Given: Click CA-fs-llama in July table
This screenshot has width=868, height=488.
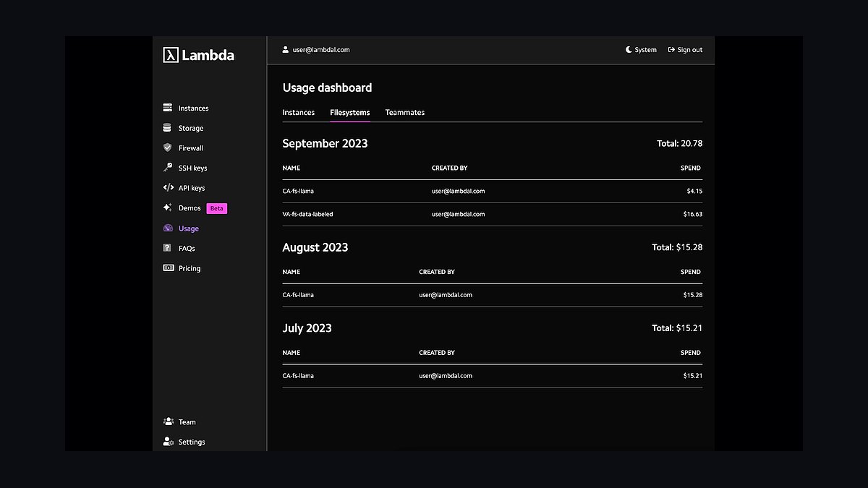Looking at the screenshot, I should point(298,376).
